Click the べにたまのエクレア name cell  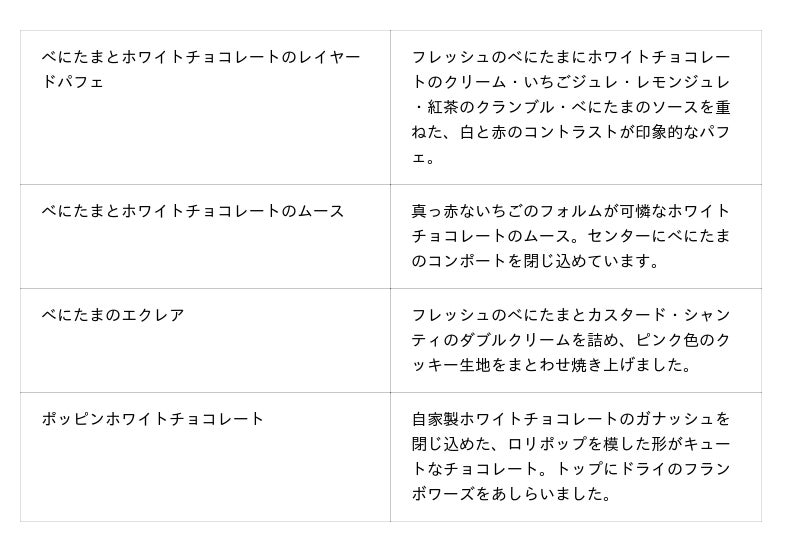(x=113, y=315)
